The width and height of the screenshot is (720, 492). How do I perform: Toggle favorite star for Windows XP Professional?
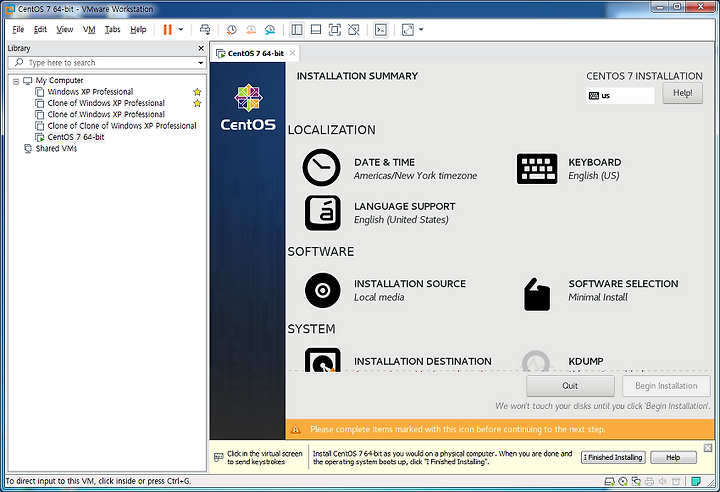tap(197, 92)
